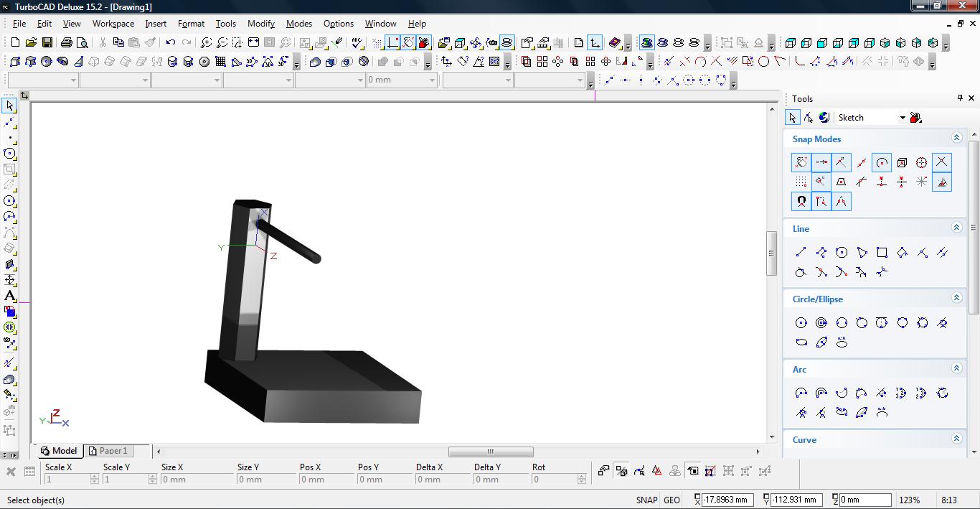980x509 pixels.
Task: Click the Zoom In magnifier icon
Action: [206, 43]
